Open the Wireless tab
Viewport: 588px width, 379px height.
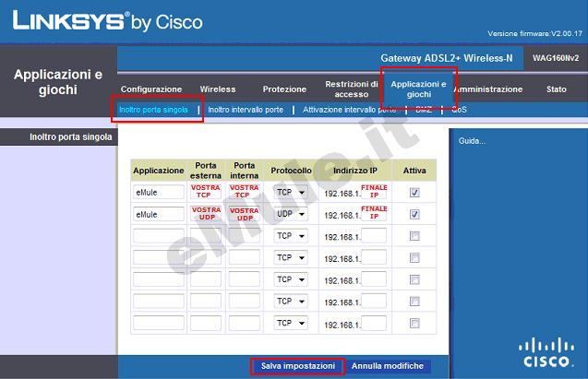point(218,89)
